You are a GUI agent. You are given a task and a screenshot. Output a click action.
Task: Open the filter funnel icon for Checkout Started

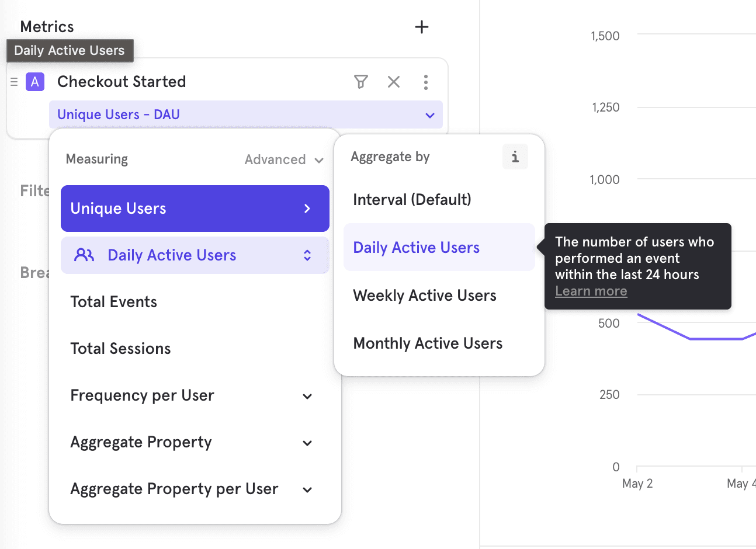point(361,82)
